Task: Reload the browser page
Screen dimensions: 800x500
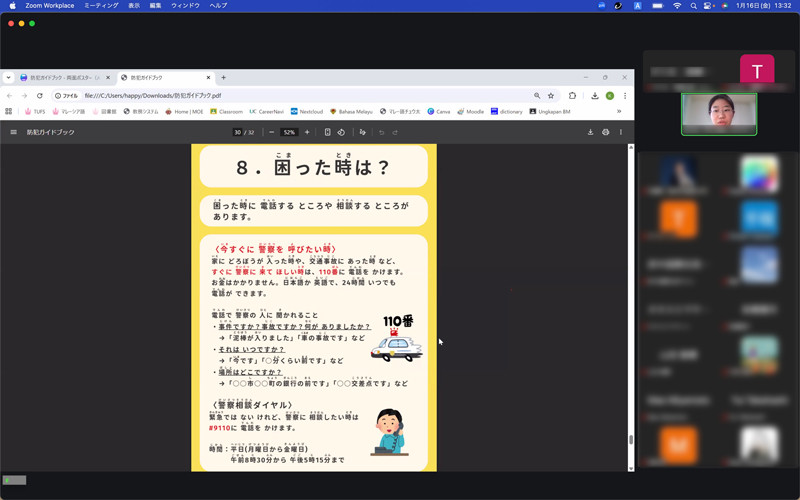Action: coord(39,96)
